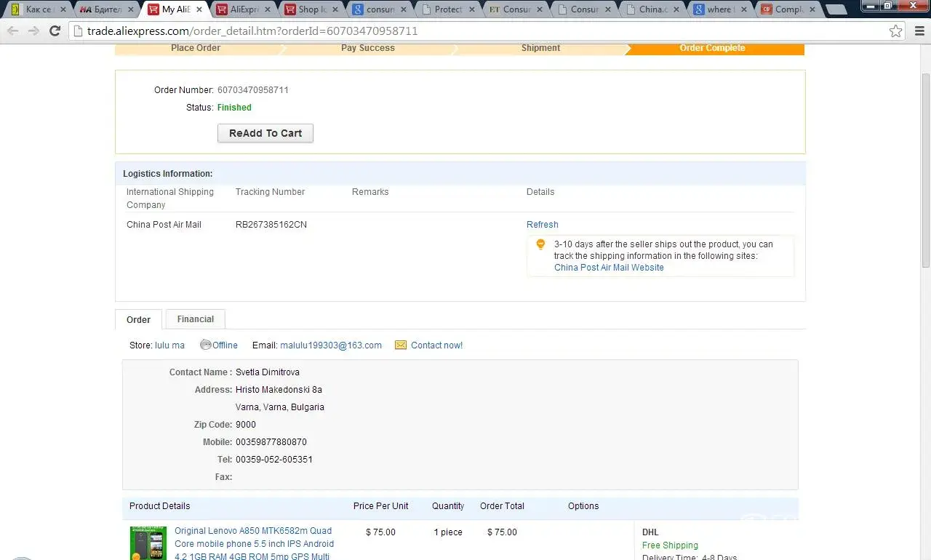
Task: Select the Order tab
Action: point(138,319)
